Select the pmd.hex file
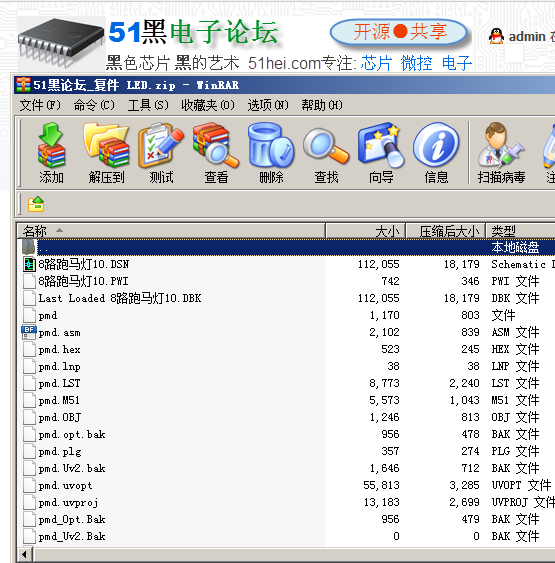Image resolution: width=555 pixels, height=563 pixels. (59, 349)
